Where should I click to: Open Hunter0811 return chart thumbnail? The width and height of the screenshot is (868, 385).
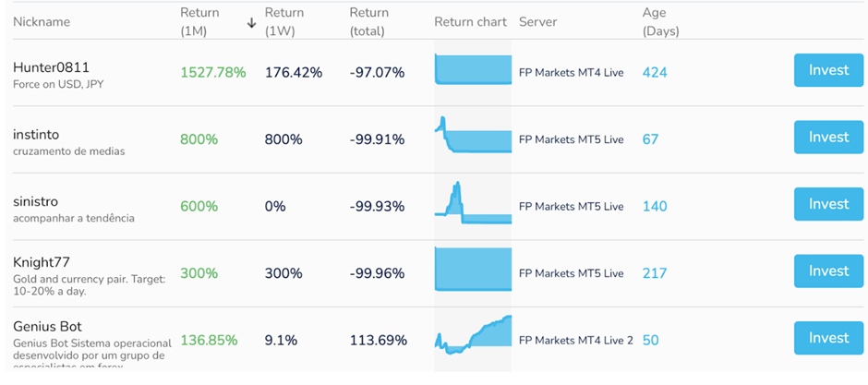474,69
